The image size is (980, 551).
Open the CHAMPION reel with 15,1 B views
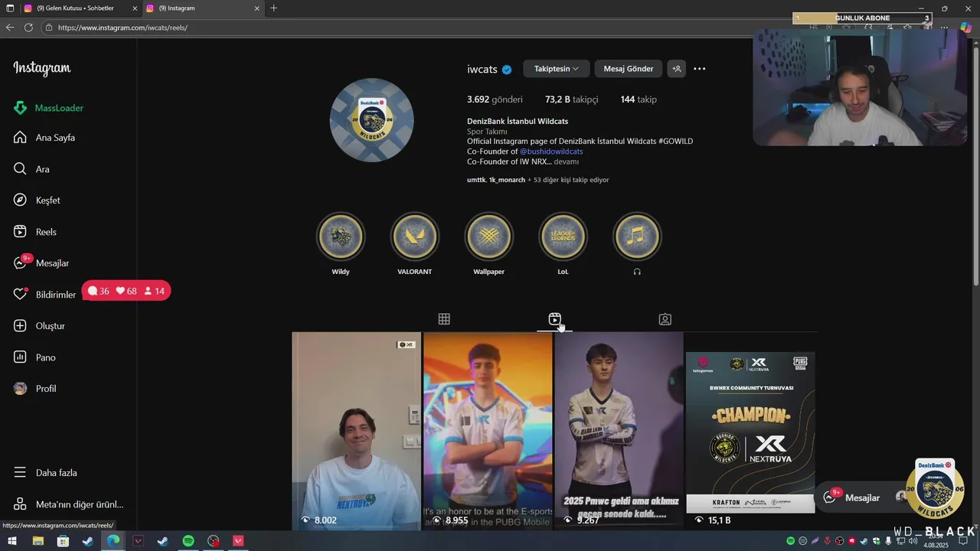tap(750, 431)
